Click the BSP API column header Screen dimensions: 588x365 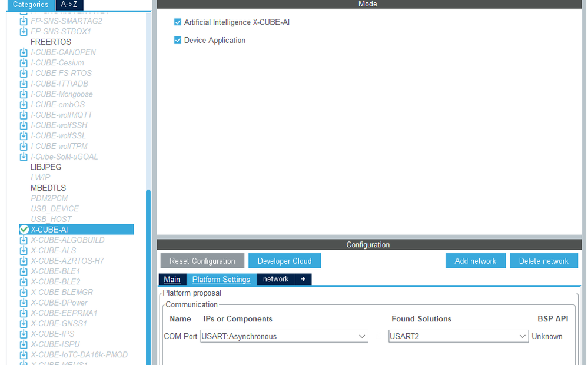tap(553, 319)
